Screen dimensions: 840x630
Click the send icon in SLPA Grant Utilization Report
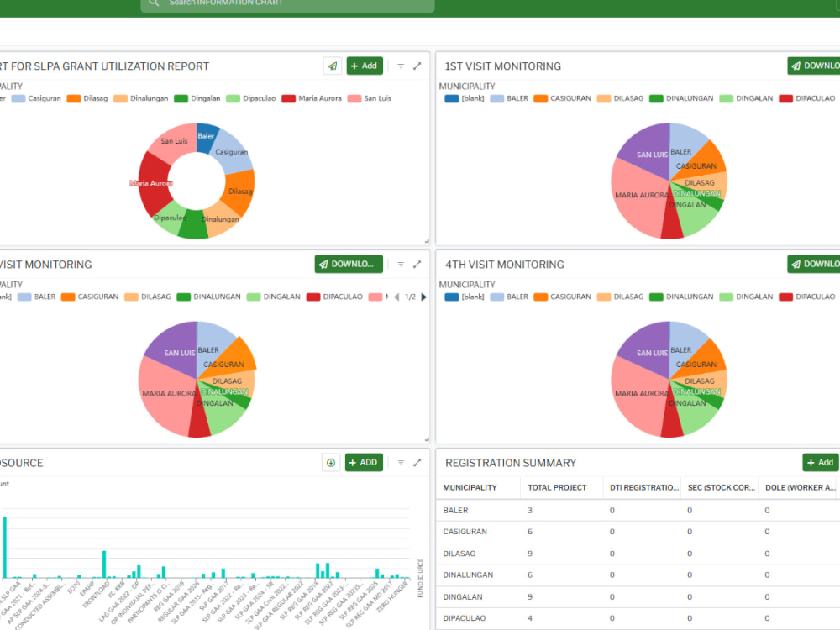click(x=333, y=66)
